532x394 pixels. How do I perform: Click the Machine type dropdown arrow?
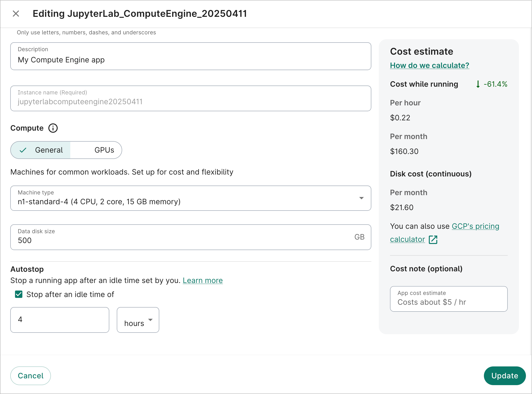[361, 198]
